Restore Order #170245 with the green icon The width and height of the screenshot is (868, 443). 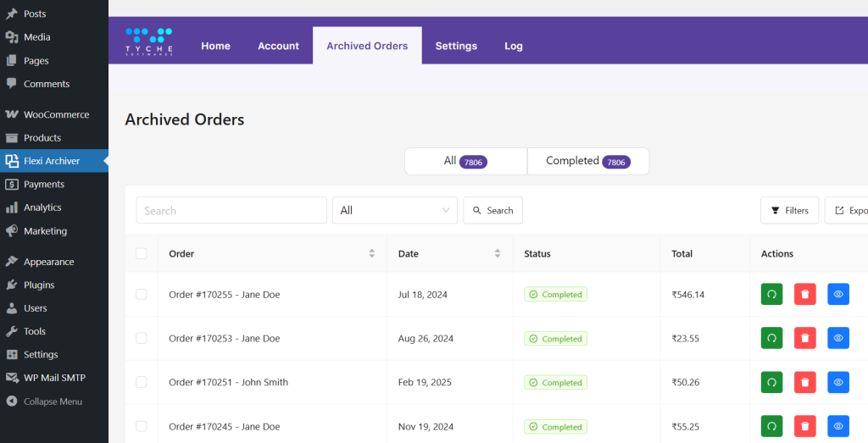click(x=771, y=426)
